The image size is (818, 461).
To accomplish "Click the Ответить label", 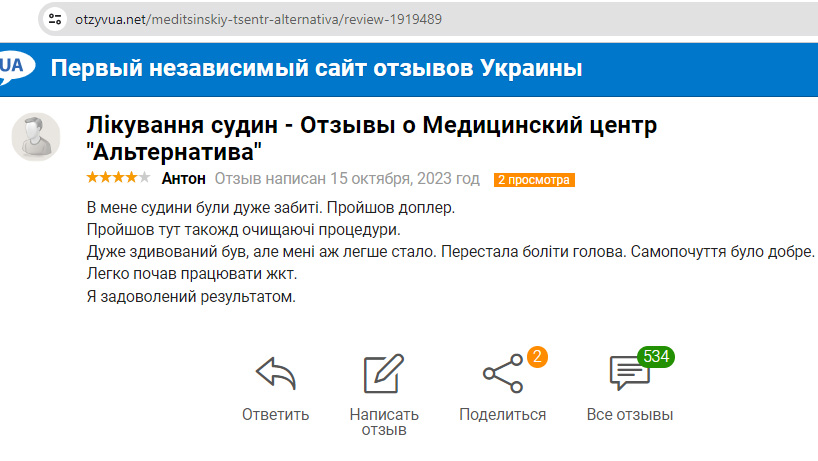I will 275,415.
